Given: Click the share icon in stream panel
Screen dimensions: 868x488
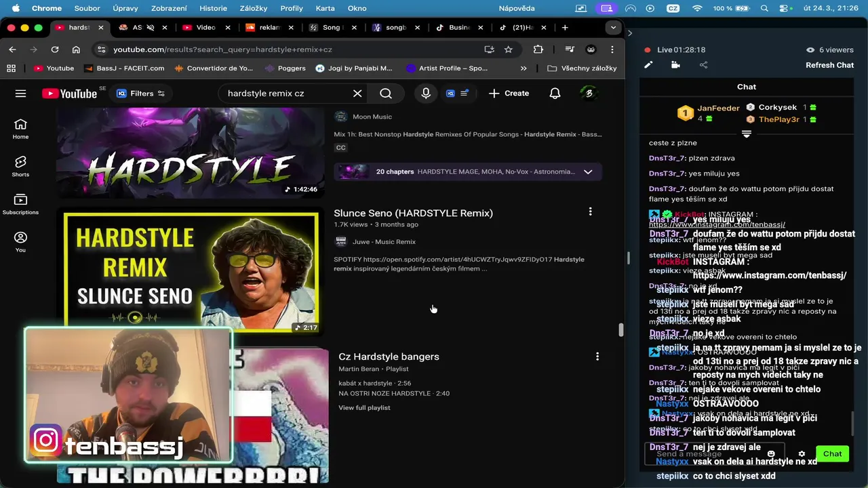Looking at the screenshot, I should (703, 65).
